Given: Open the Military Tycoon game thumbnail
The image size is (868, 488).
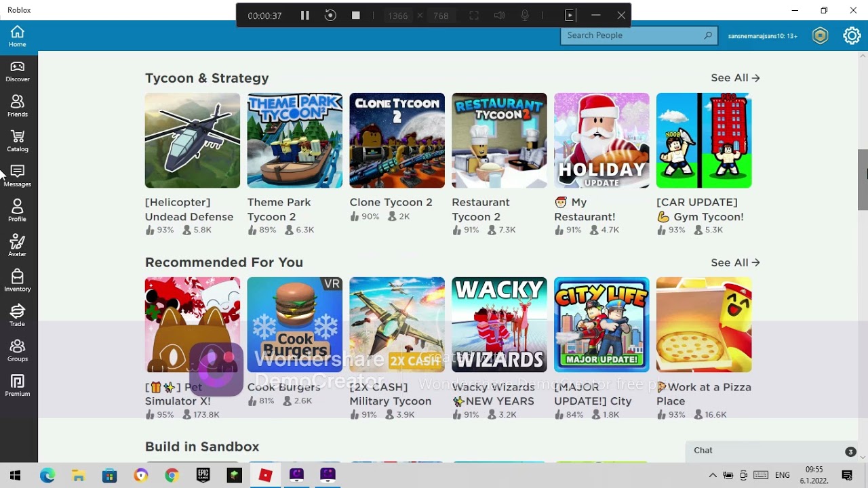Looking at the screenshot, I should (397, 325).
